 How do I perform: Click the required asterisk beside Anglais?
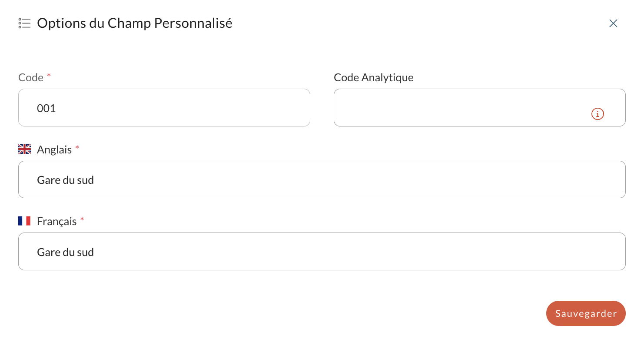tap(77, 148)
